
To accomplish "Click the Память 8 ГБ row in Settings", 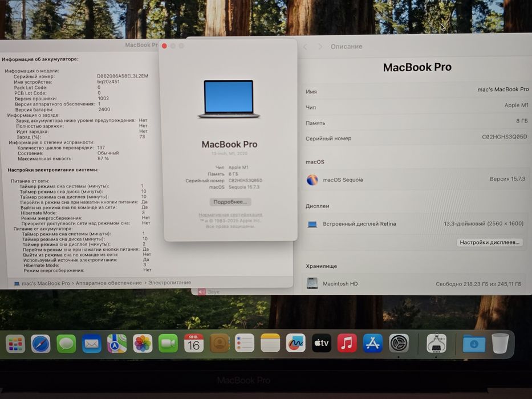I will 417,122.
